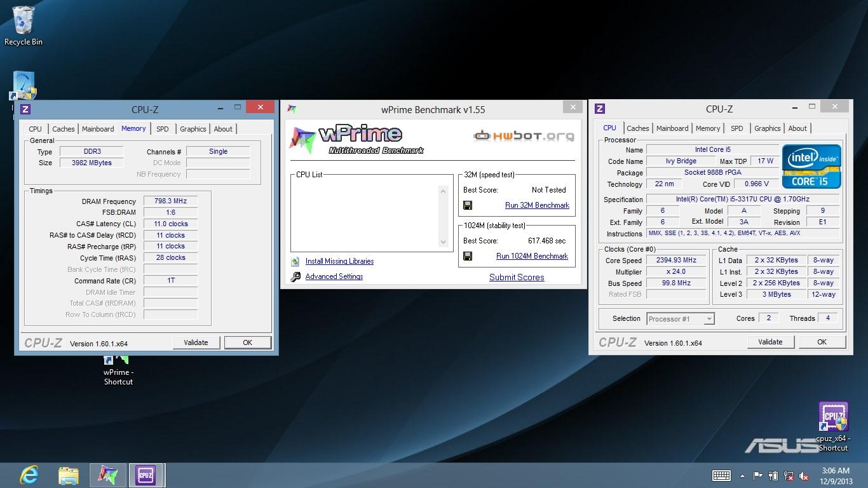Image resolution: width=868 pixels, height=488 pixels.
Task: Click the best score 617.468 sec value
Action: point(546,241)
